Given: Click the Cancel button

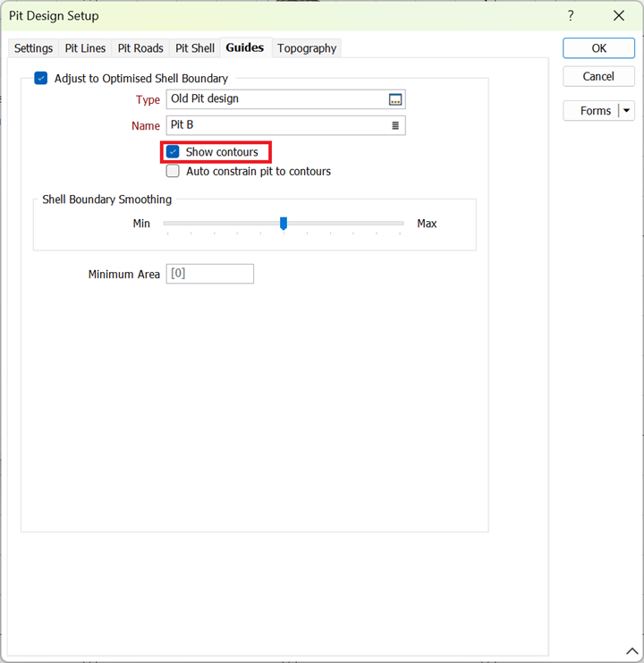Looking at the screenshot, I should [598, 77].
